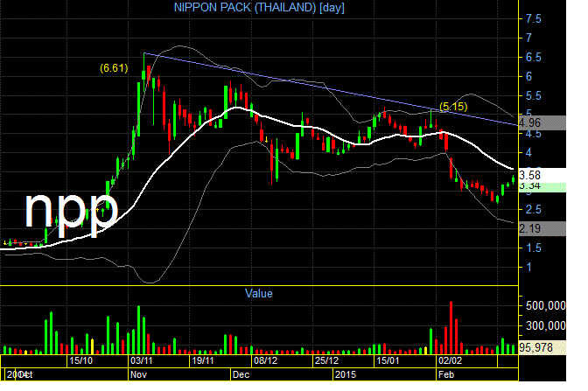Viewport: 588px width, 391px height.
Task: Select the 02/02 date label
Action: pos(450,360)
